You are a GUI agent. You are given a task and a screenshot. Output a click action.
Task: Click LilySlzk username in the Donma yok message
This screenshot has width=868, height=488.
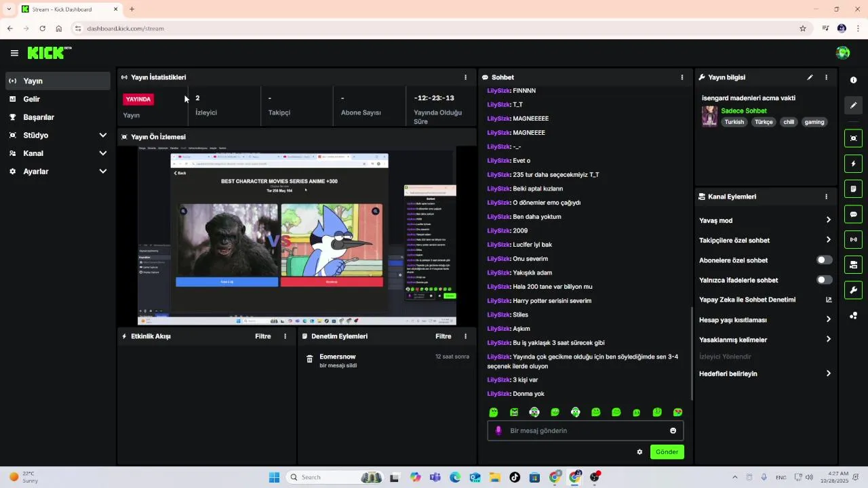[498, 394]
